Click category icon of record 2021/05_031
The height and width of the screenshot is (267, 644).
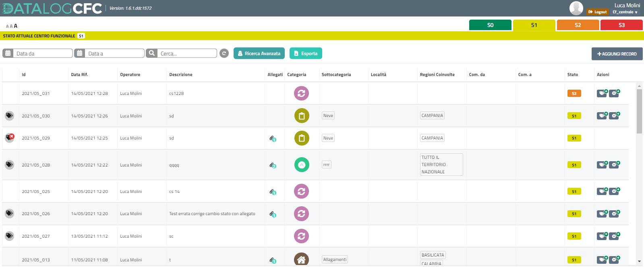tap(301, 93)
